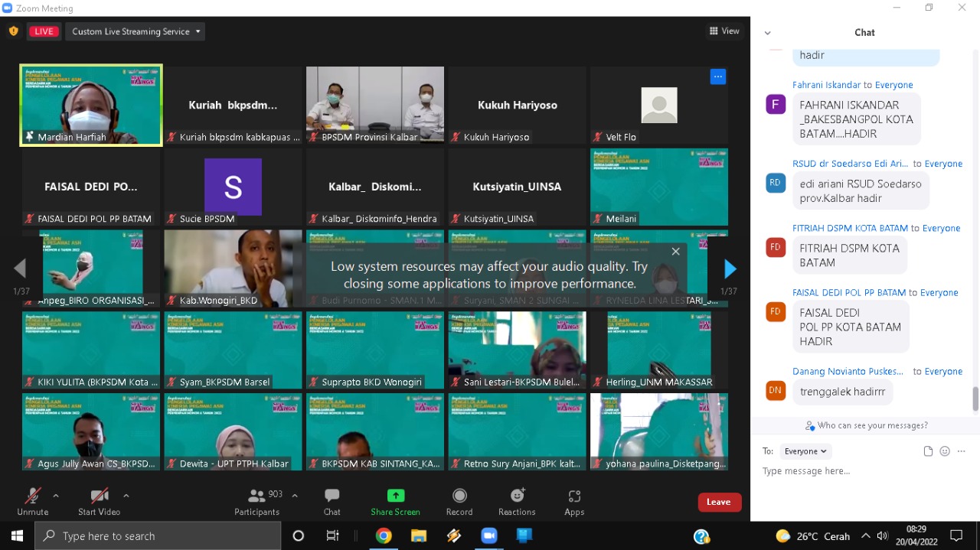Click the red Leave button

(719, 502)
